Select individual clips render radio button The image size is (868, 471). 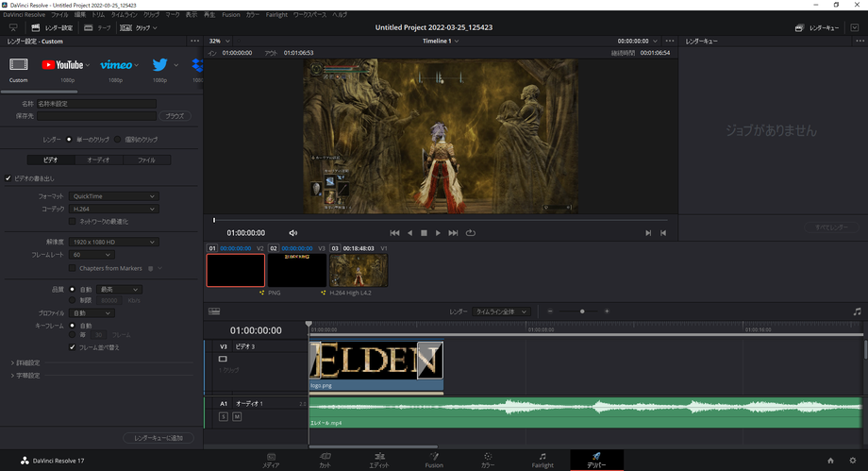coord(117,140)
